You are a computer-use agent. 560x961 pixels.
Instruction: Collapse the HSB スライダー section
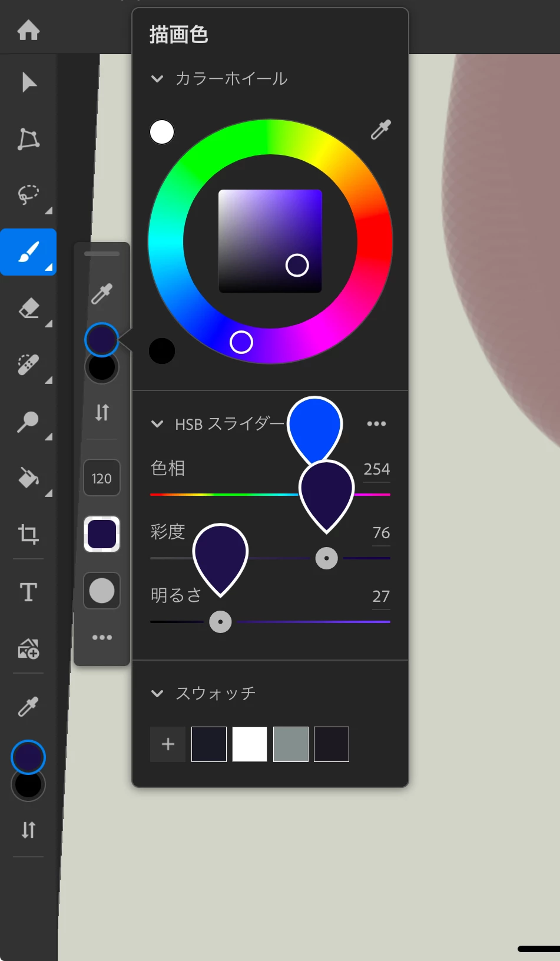[157, 424]
